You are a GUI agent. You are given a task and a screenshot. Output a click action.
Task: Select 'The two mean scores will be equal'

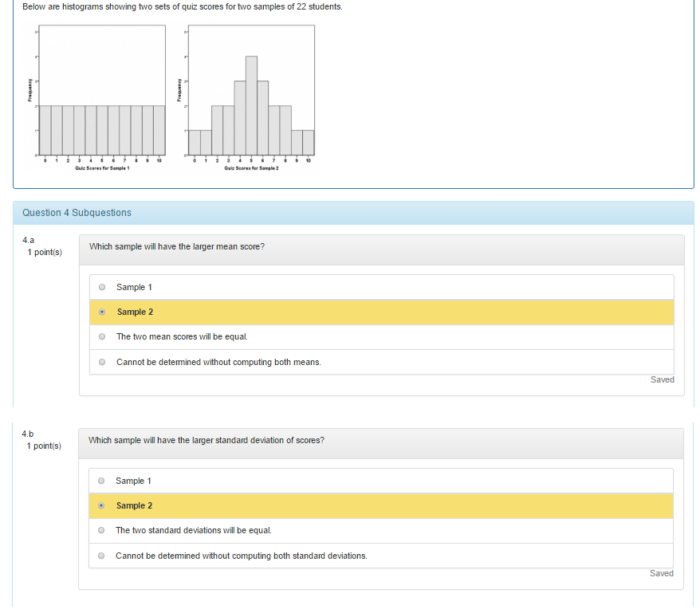102,336
